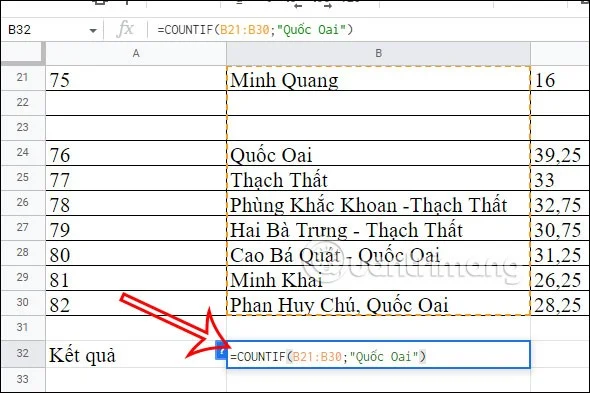Click empty cell B31
This screenshot has height=393, width=590.
coord(379,328)
